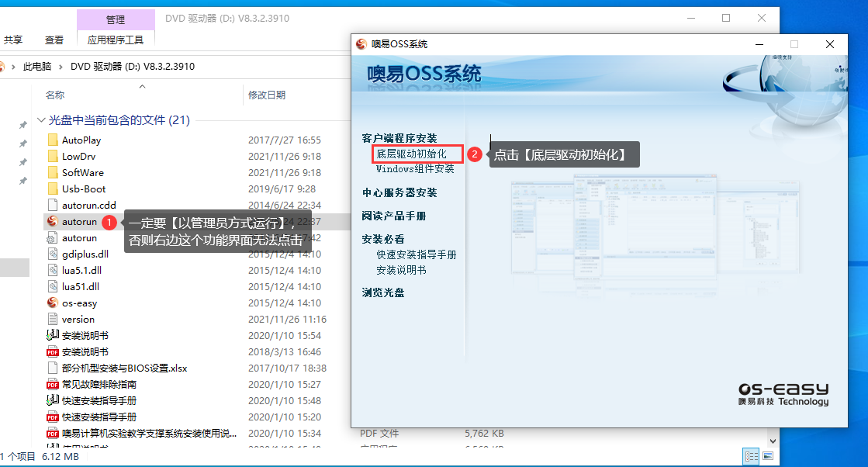Switch to large icons view in status bar
The image size is (868, 467).
pos(768,456)
